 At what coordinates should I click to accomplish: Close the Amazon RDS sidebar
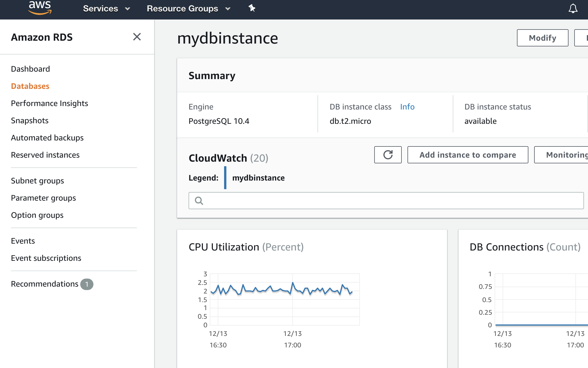click(137, 37)
